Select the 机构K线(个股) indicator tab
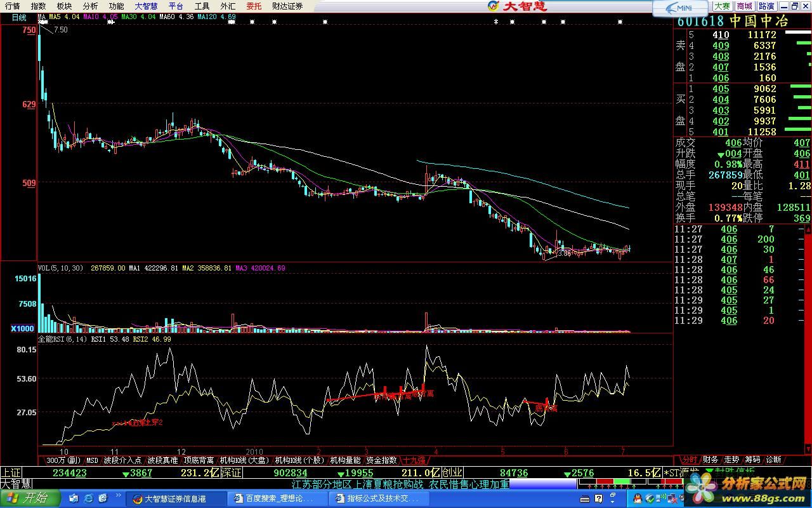Viewport: 812px width, 508px height. 300,460
